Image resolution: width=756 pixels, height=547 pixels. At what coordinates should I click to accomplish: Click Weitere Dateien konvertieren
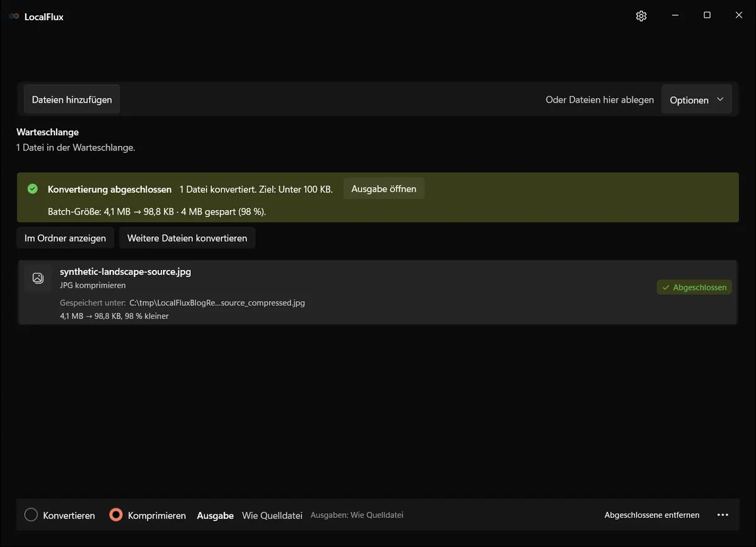coord(187,239)
